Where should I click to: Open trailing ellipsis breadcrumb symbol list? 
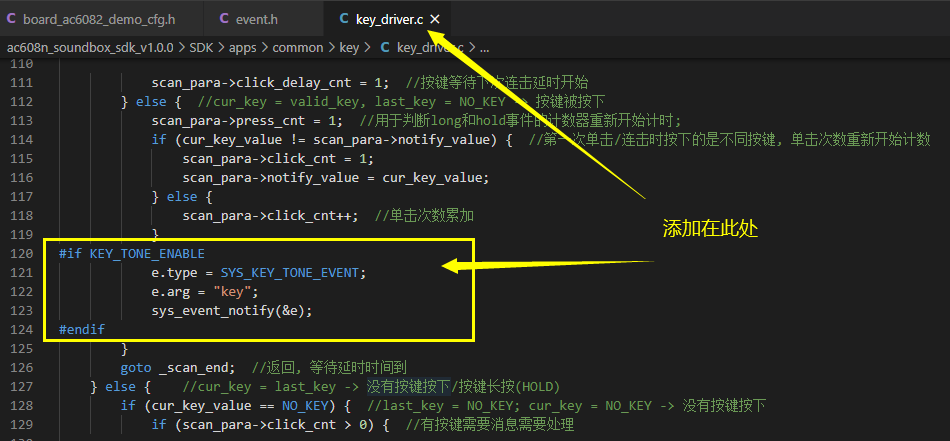tap(484, 48)
